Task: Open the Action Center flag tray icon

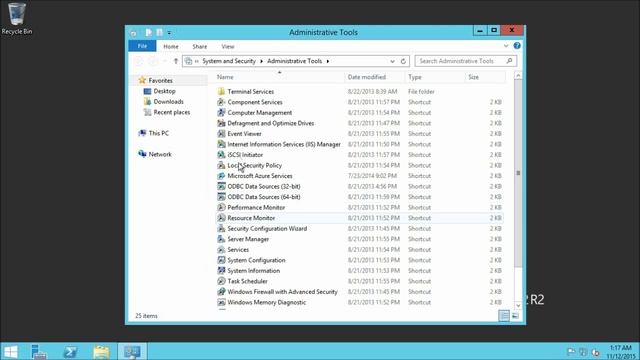Action: pyautogui.click(x=571, y=352)
